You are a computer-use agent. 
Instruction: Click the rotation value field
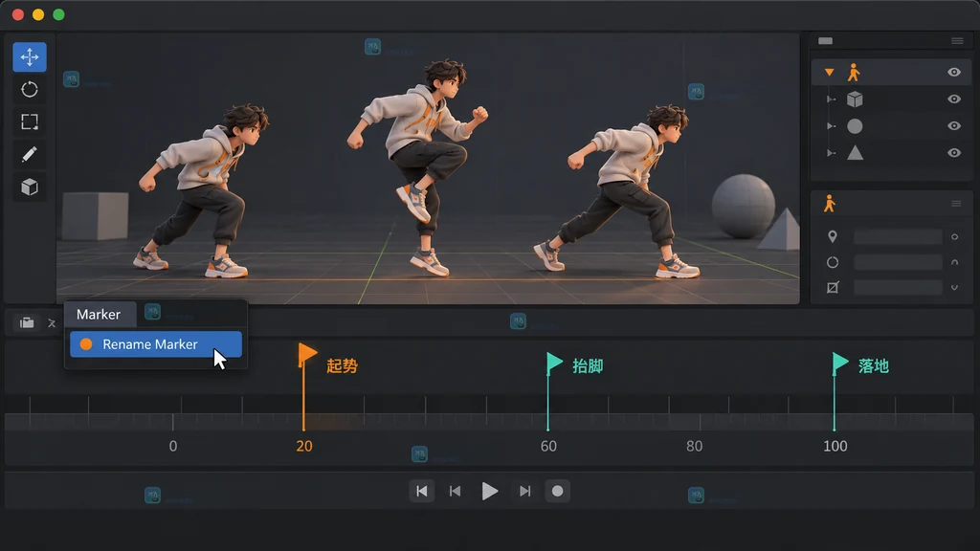[x=898, y=262]
